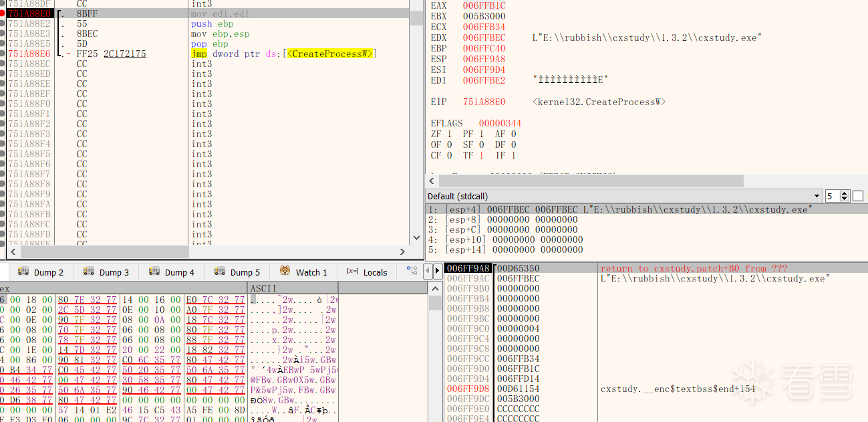
Task: Select EBP register value 006FFC40
Action: [484, 48]
